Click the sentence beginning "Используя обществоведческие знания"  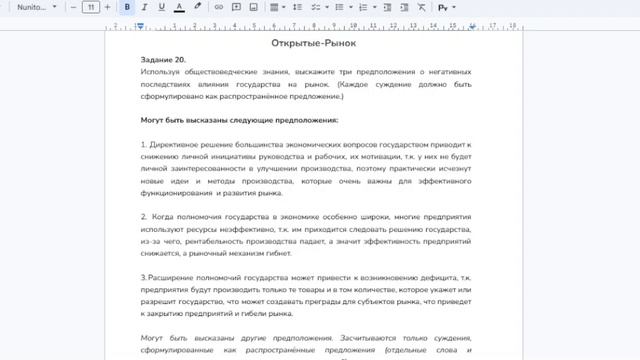pyautogui.click(x=306, y=84)
